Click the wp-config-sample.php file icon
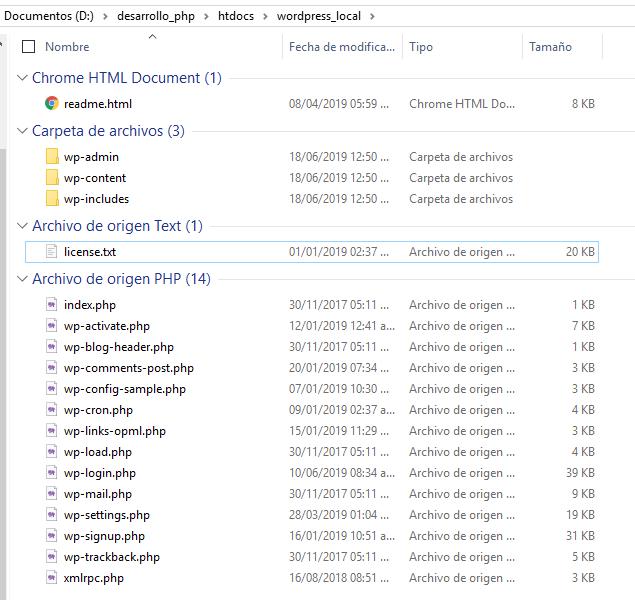The image size is (635, 600). (51, 389)
